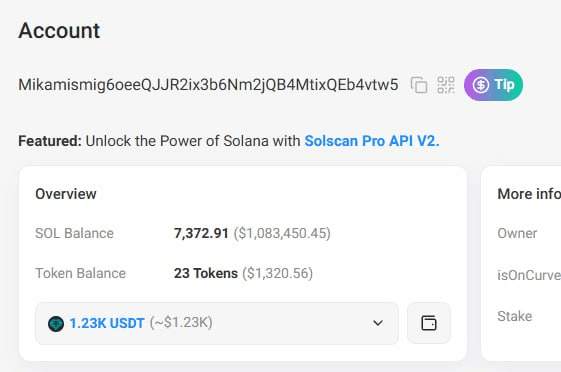
Task: Click the Overview card heading
Action: pos(66,194)
